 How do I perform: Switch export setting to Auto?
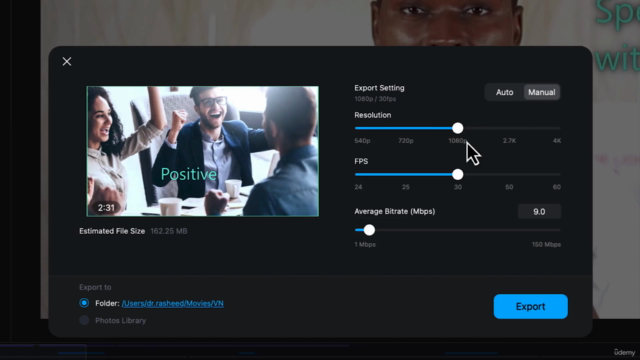pyautogui.click(x=504, y=92)
